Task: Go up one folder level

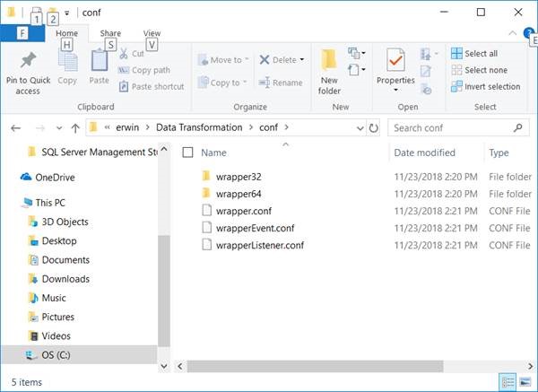Action: click(75, 128)
